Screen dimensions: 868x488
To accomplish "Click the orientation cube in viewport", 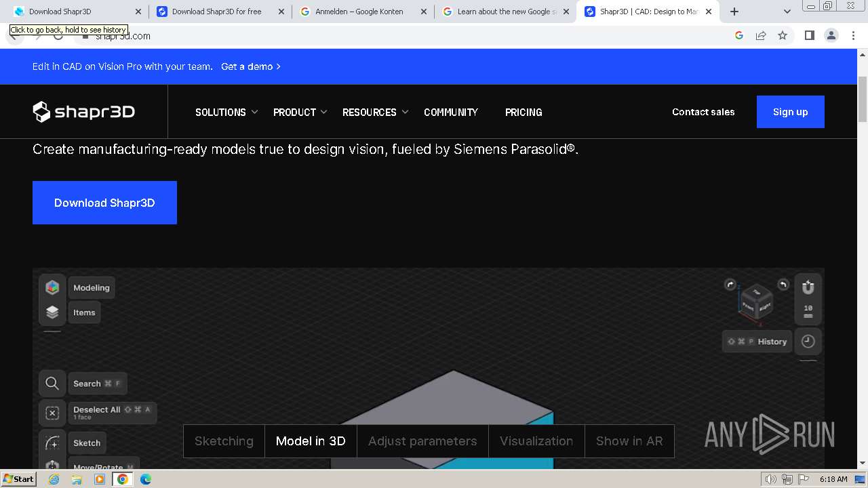I will point(756,301).
